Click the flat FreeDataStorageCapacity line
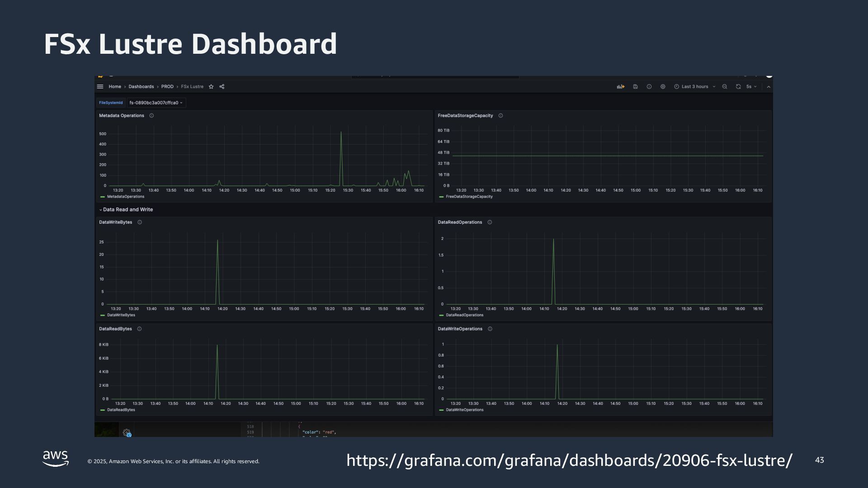Image resolution: width=868 pixels, height=488 pixels. click(608, 156)
